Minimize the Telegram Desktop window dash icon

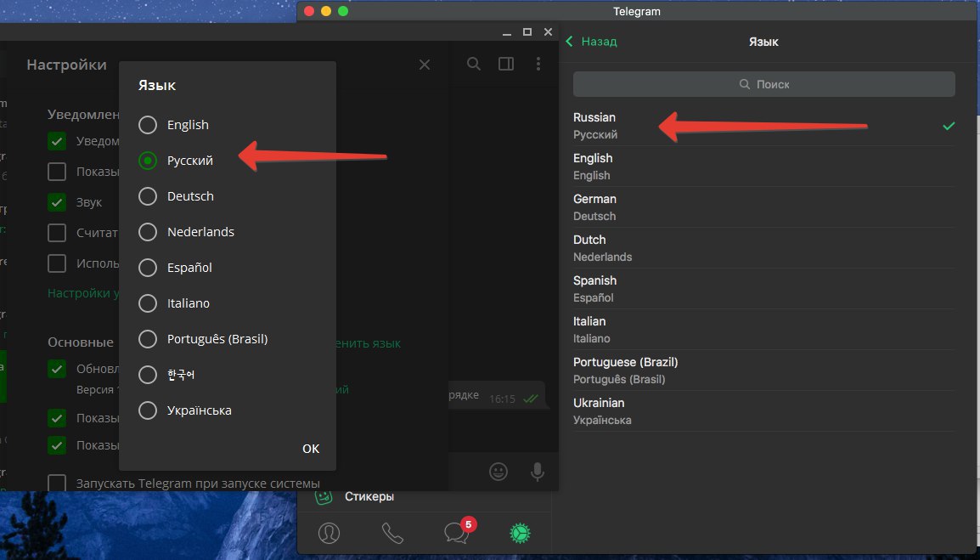pos(507,32)
